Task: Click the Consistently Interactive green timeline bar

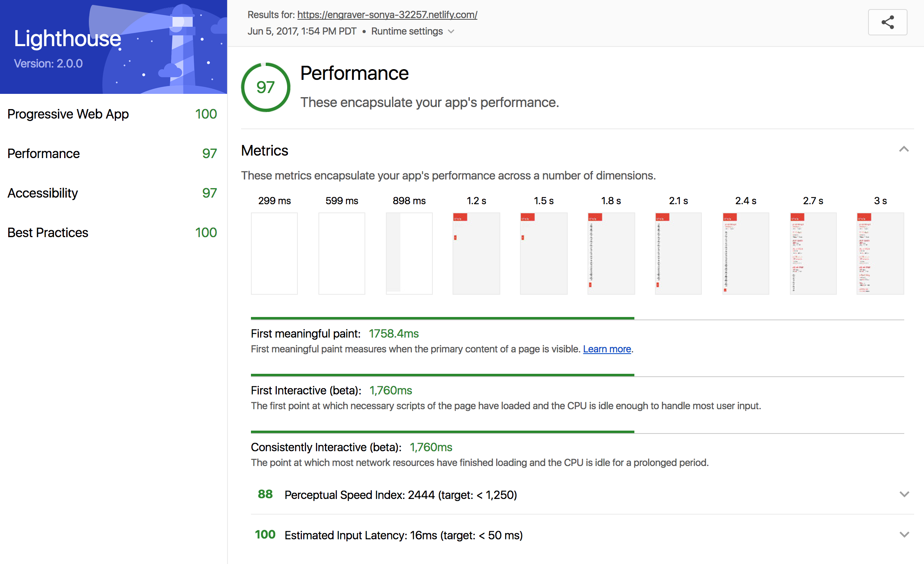Action: click(x=442, y=432)
